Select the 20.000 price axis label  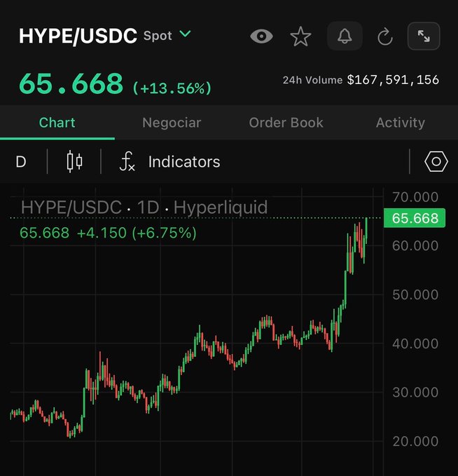click(x=415, y=442)
